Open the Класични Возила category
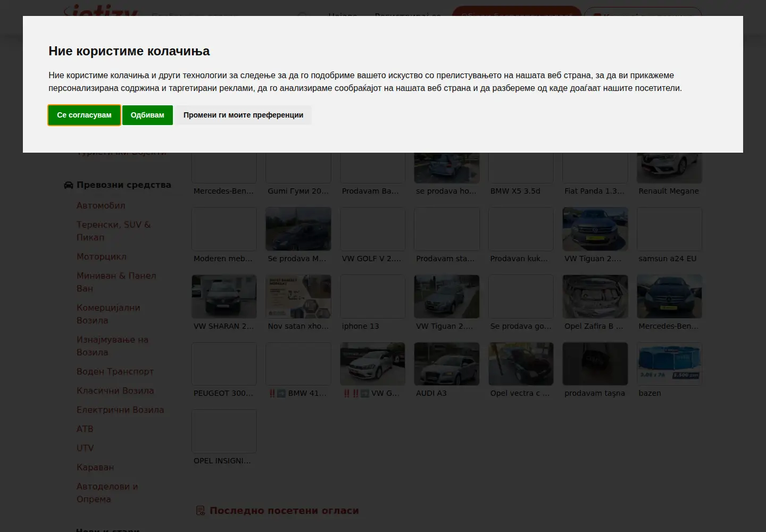 tap(115, 390)
